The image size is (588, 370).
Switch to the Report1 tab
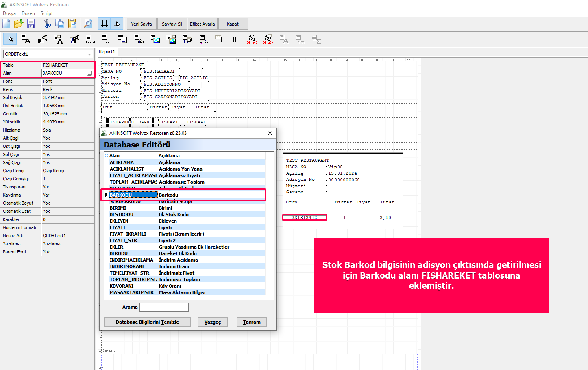pos(107,52)
